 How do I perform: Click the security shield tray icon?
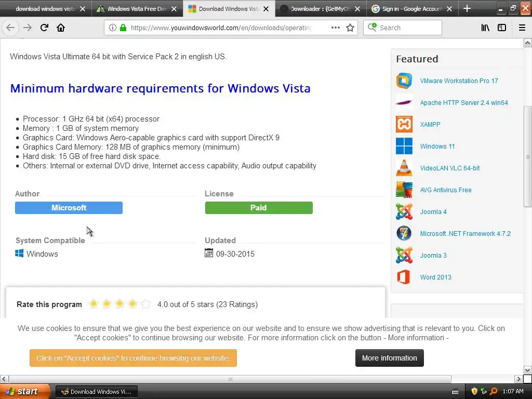(474, 392)
